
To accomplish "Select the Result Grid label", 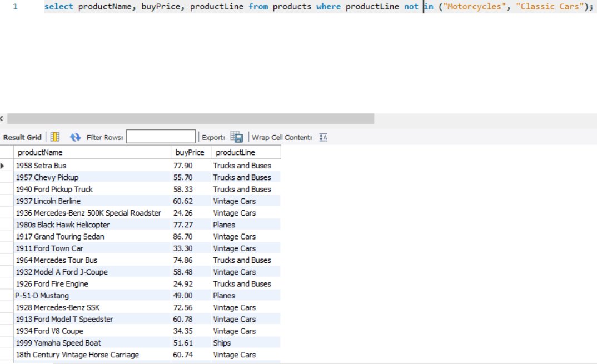I will point(22,137).
